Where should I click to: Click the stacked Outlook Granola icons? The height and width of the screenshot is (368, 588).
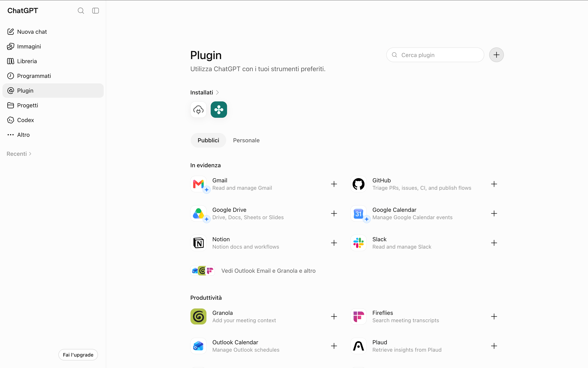pyautogui.click(x=202, y=271)
